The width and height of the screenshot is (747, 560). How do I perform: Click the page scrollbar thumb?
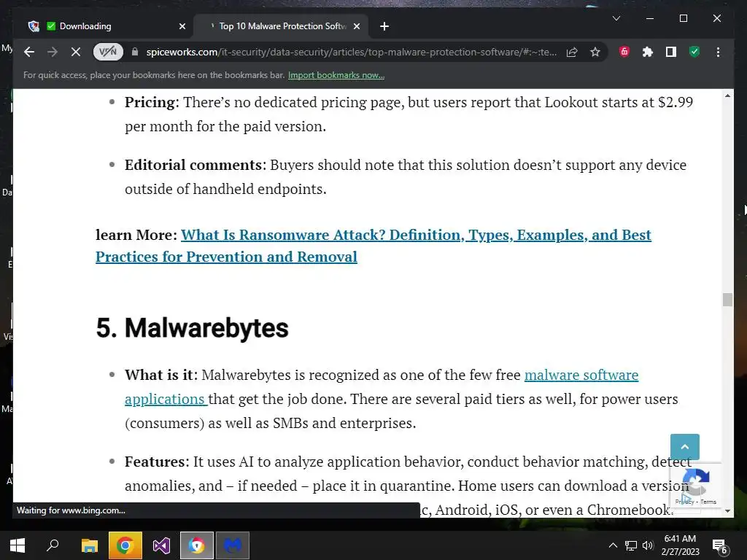click(x=727, y=300)
